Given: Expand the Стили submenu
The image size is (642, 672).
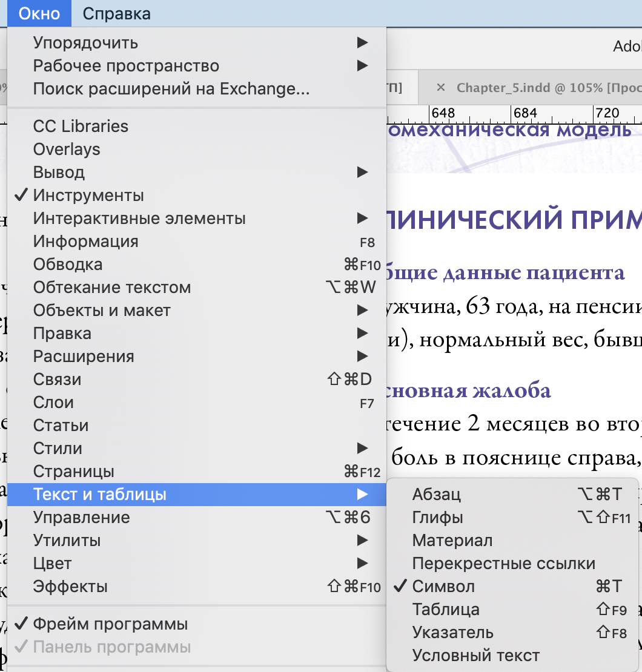Looking at the screenshot, I should click(x=197, y=448).
